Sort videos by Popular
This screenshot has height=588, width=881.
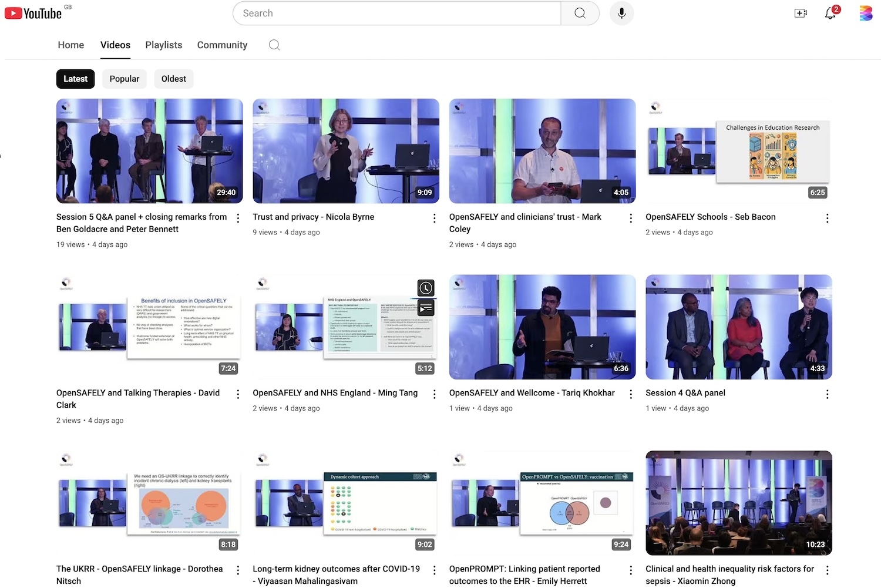tap(125, 79)
